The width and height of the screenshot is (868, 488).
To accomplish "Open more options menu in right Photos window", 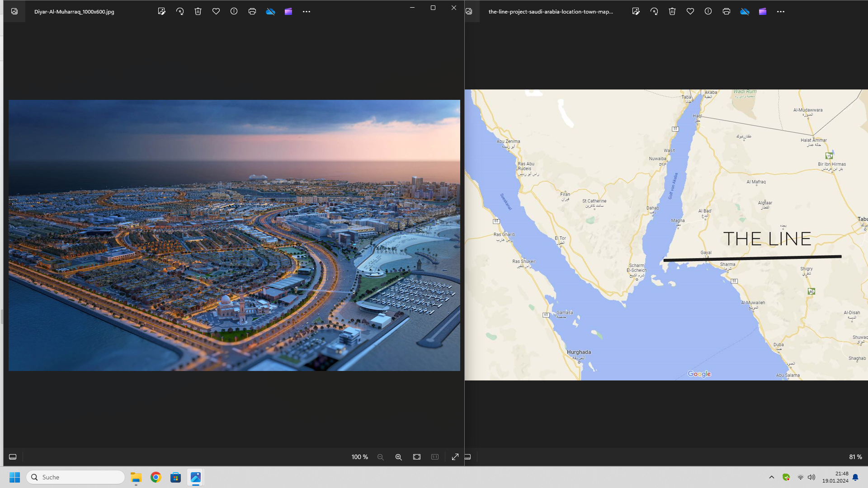I will 781,12.
